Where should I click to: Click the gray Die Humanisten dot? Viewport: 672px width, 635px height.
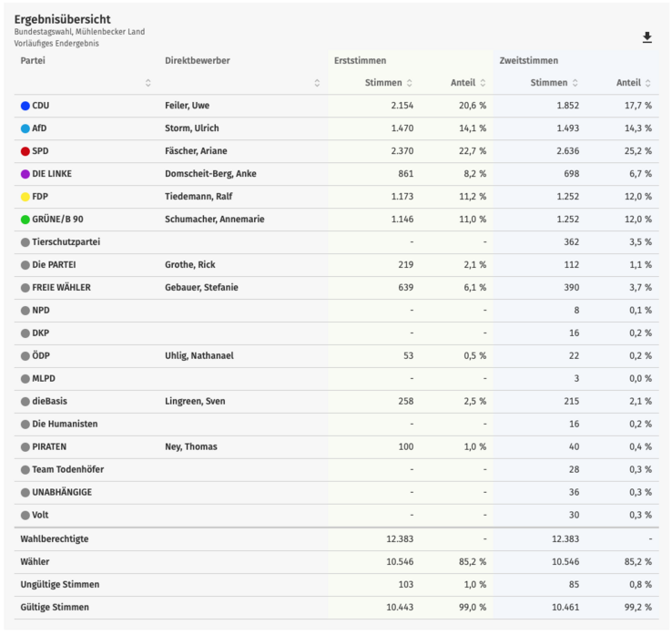(25, 424)
